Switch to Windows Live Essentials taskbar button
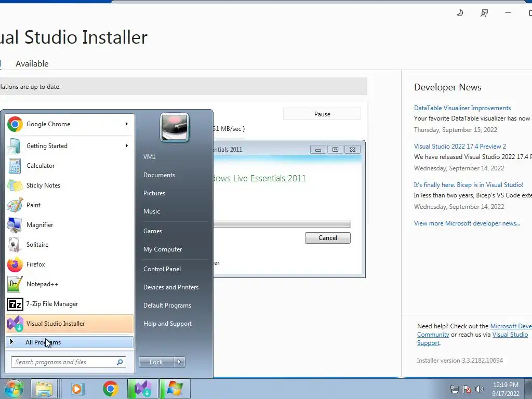 (x=175, y=389)
